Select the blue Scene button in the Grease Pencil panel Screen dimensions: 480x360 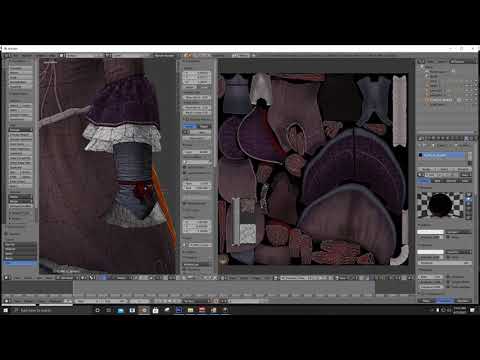190,126
